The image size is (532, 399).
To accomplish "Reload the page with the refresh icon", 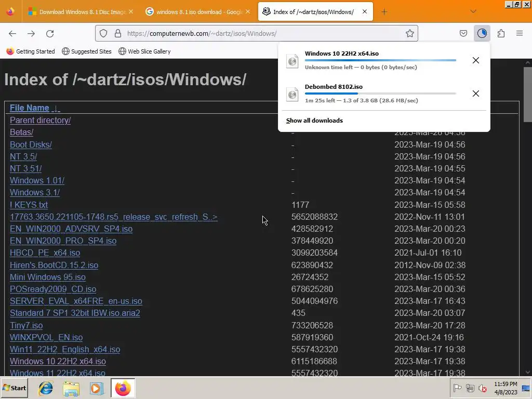I will click(50, 33).
